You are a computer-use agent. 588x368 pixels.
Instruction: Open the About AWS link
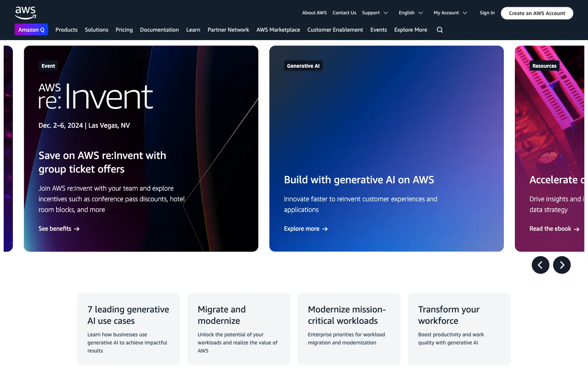[314, 13]
